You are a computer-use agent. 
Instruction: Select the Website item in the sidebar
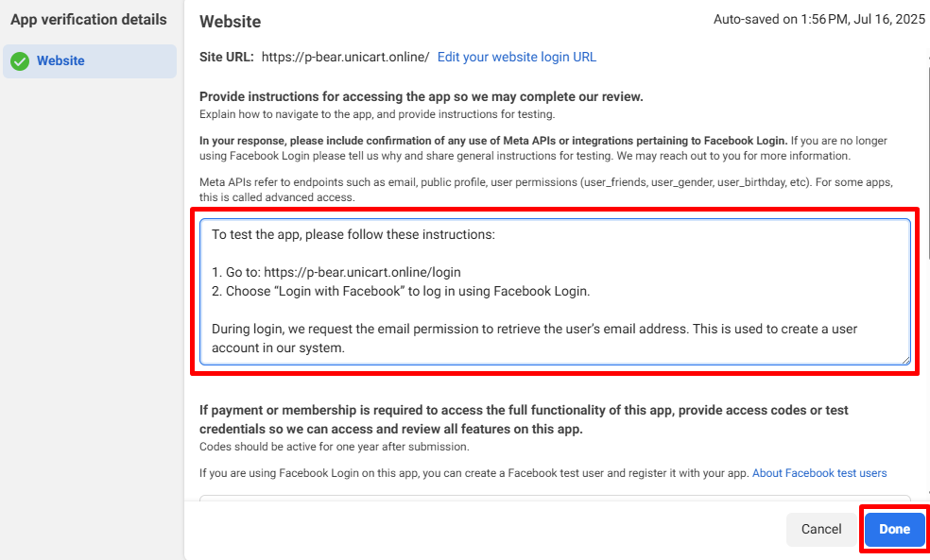(90, 61)
